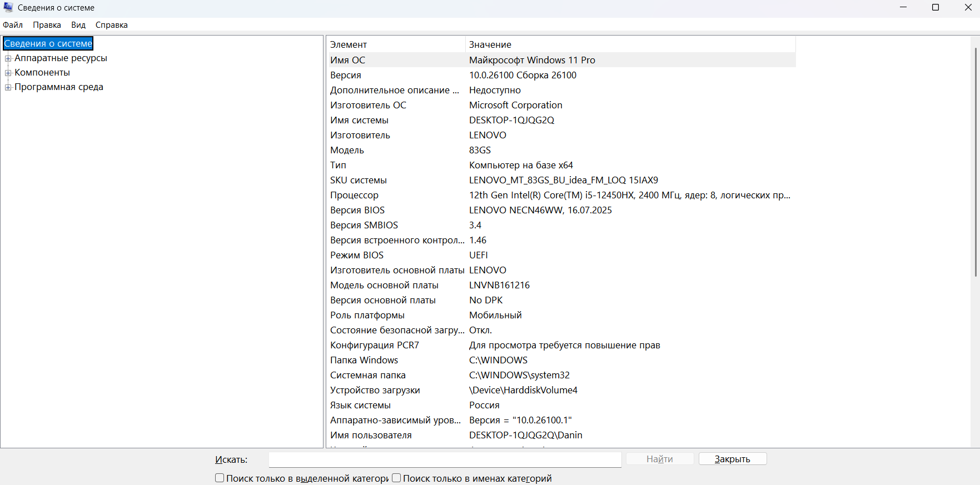Click the vertical scrollbar thumb of details list

coord(976,162)
